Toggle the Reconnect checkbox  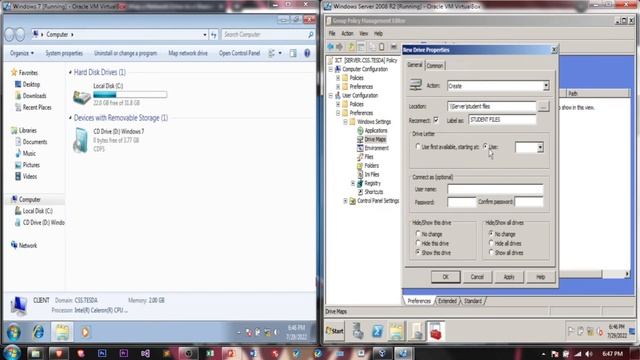436,120
